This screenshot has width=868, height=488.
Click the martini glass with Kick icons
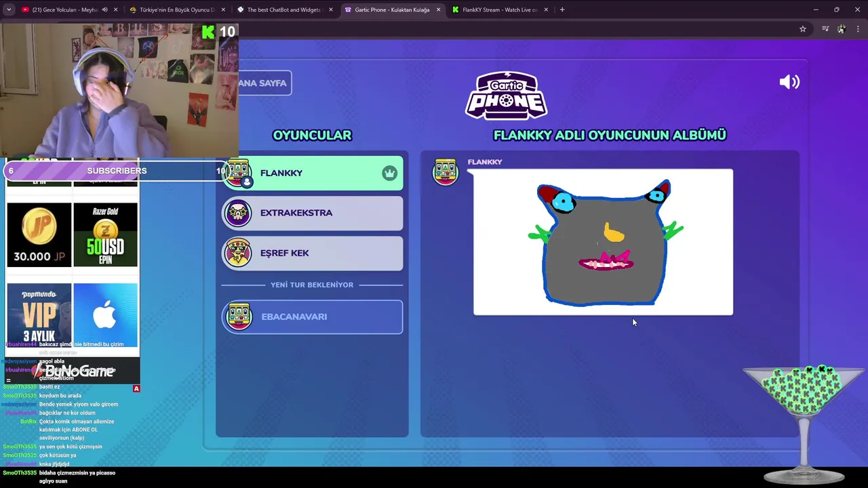click(805, 424)
